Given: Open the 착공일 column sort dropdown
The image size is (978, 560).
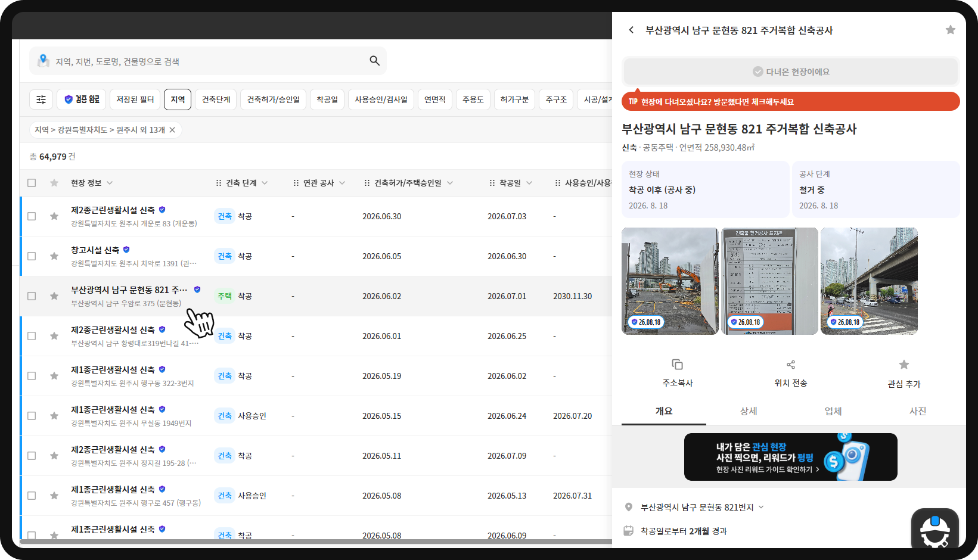Looking at the screenshot, I should tap(529, 183).
